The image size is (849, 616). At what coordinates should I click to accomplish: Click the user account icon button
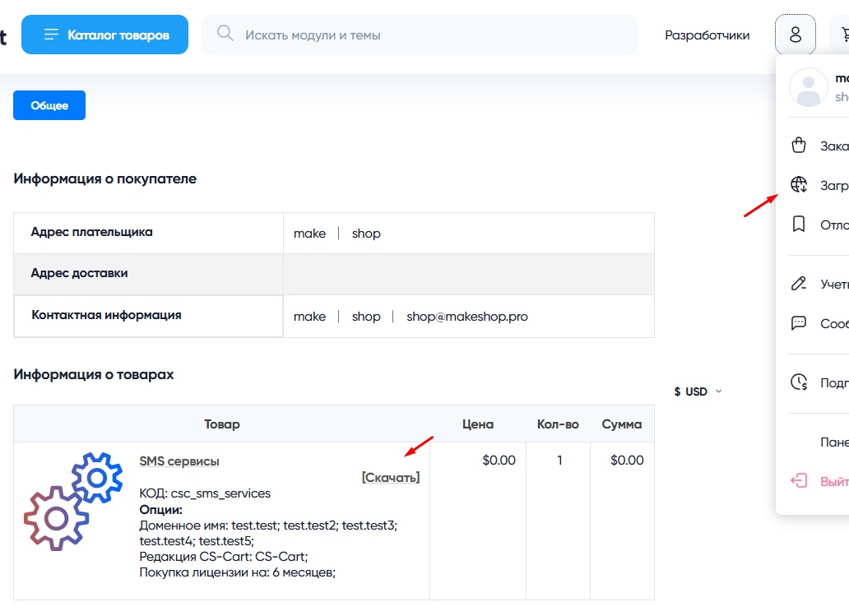pos(795,35)
